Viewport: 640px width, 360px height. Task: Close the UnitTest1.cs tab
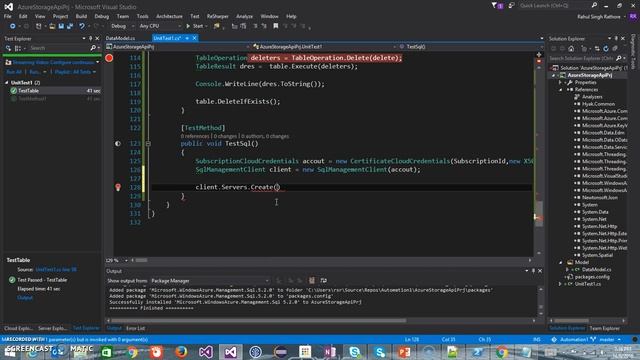195,38
